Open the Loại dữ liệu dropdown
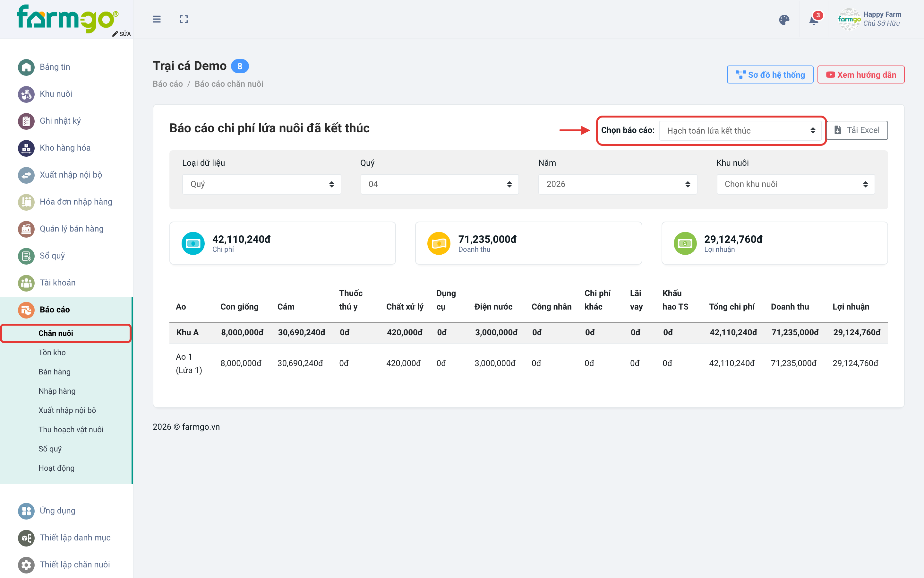924x578 pixels. coord(261,184)
